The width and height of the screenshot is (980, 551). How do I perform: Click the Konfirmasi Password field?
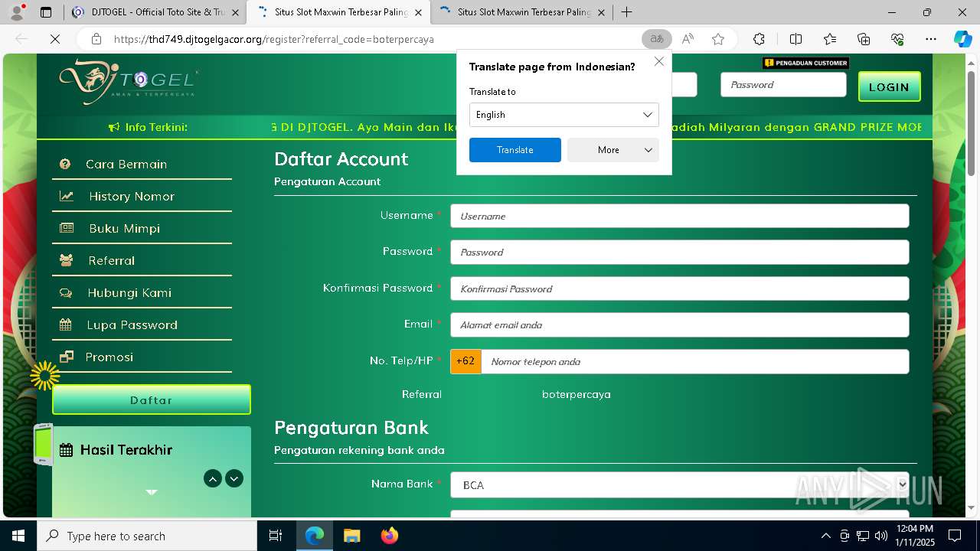pyautogui.click(x=680, y=289)
